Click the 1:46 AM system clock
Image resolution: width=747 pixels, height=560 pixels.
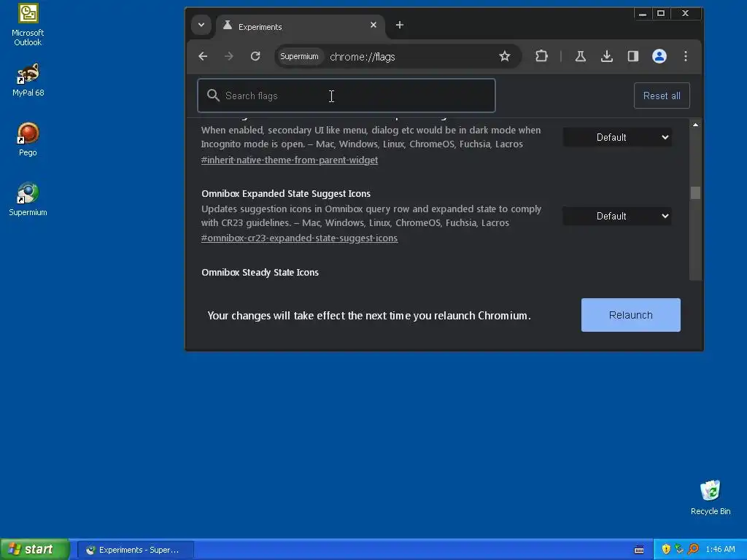coord(720,550)
